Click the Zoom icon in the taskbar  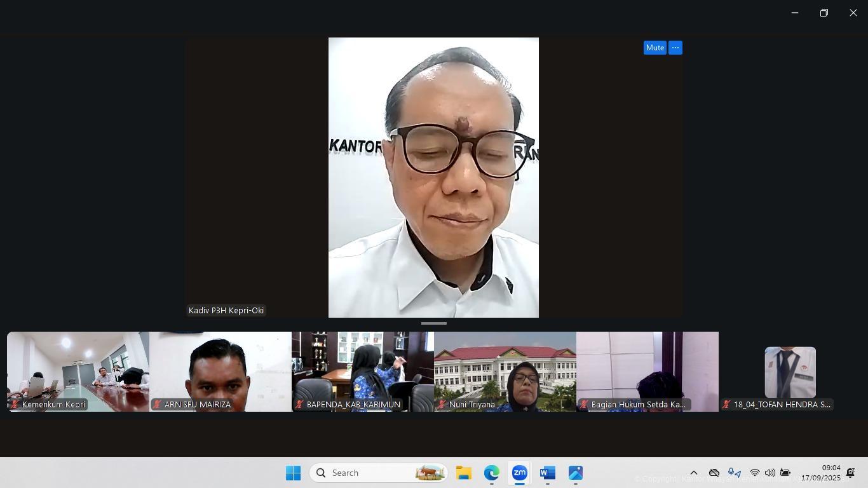click(519, 473)
